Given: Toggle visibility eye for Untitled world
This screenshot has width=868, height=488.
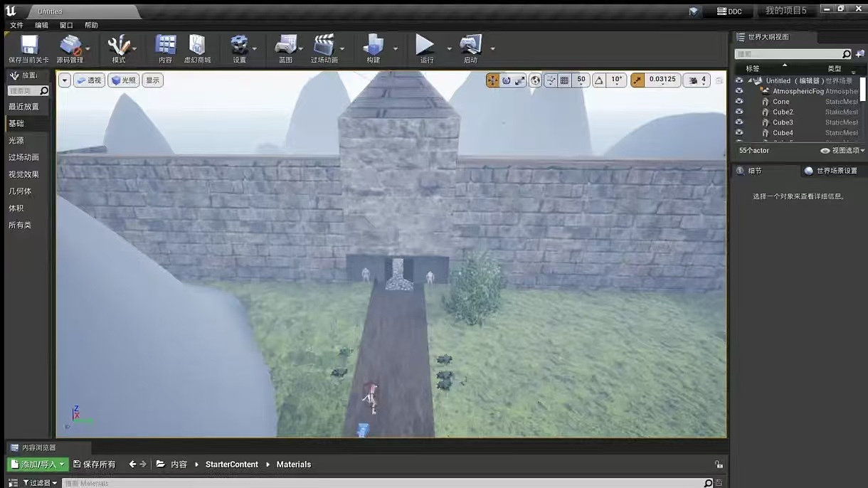Looking at the screenshot, I should (739, 80).
